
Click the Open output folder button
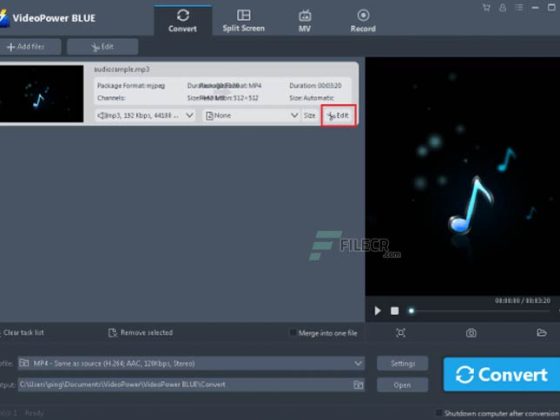point(402,385)
